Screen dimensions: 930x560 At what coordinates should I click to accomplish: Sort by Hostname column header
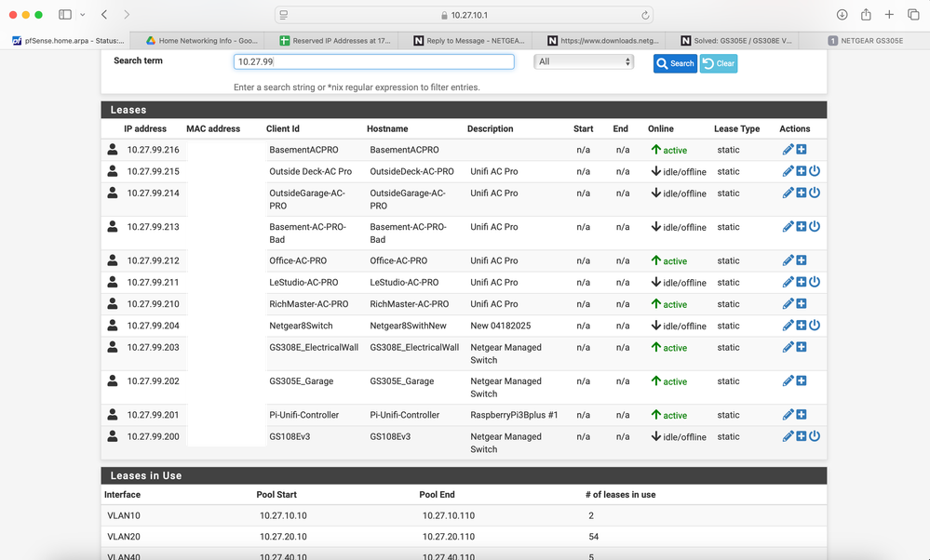coord(387,128)
